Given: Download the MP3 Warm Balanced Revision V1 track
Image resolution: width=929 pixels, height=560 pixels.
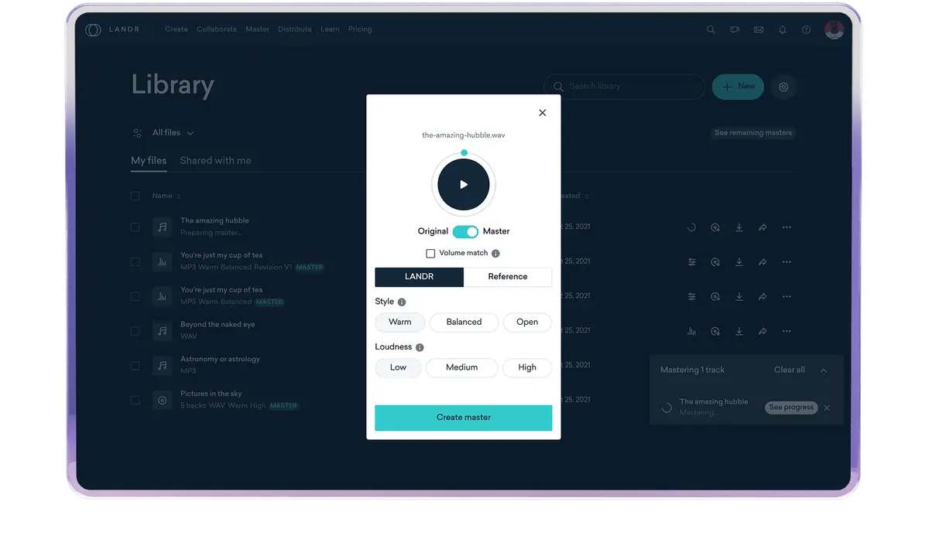Looking at the screenshot, I should click(x=739, y=262).
